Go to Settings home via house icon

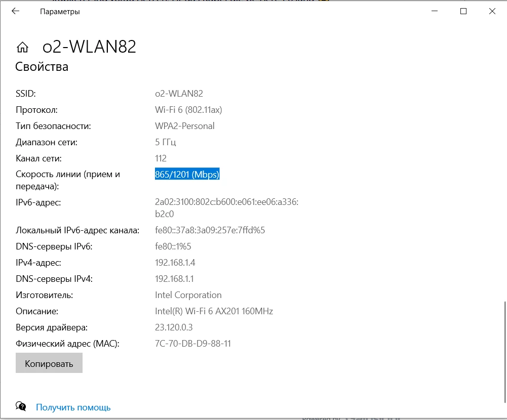22,47
